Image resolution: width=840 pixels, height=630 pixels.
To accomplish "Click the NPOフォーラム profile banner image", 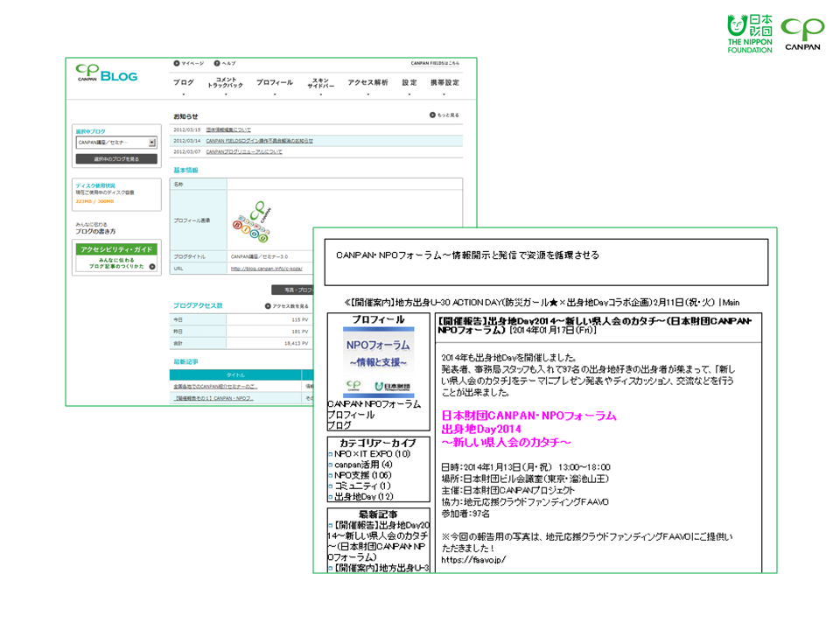I will pos(378,362).
